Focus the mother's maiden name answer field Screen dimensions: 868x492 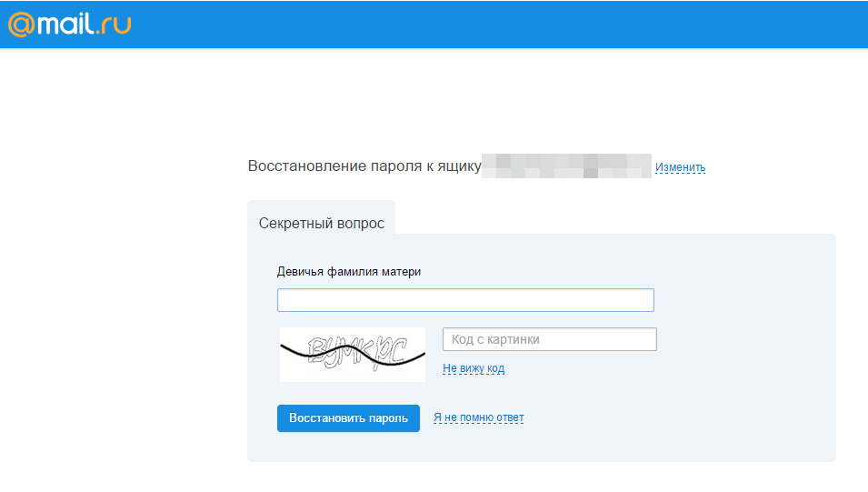[464, 300]
